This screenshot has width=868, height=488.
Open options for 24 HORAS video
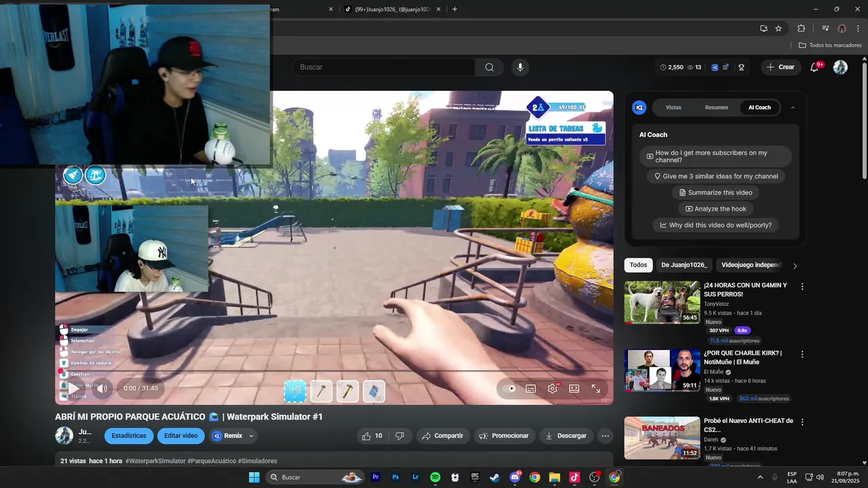[802, 287]
